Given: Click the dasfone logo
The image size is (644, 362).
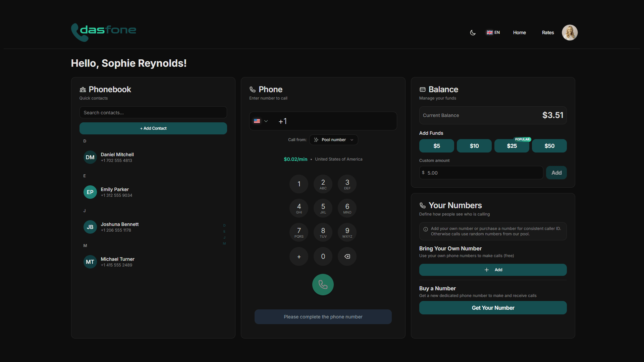Looking at the screenshot, I should click(x=104, y=32).
